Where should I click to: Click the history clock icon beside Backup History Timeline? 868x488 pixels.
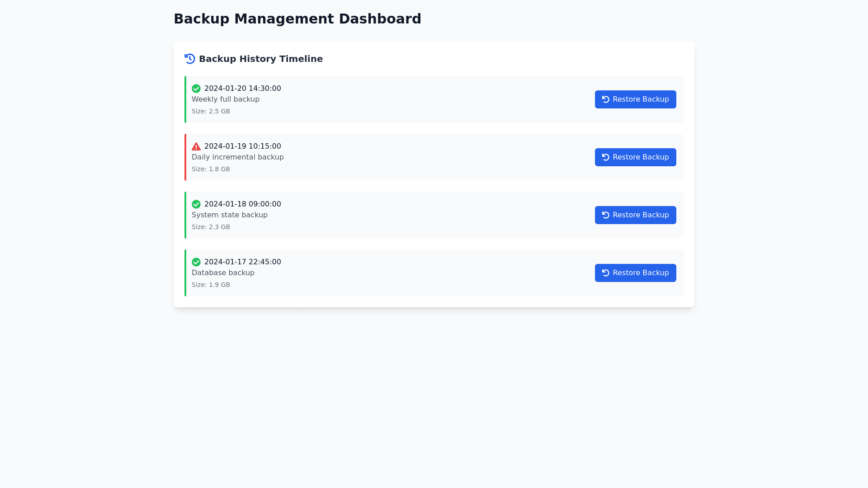[x=190, y=59]
